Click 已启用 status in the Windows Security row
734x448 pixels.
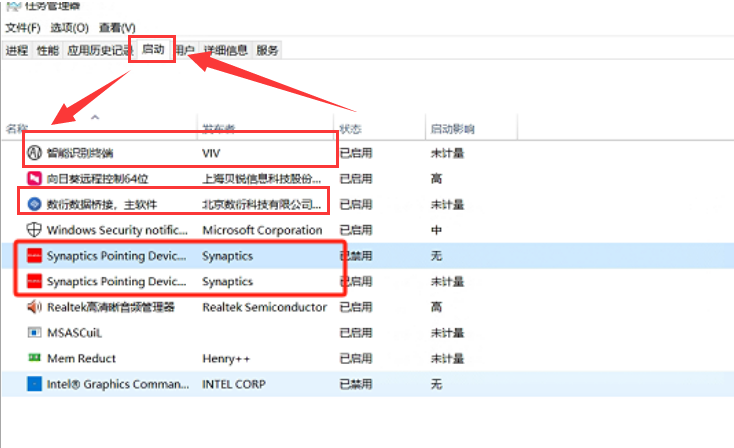coord(356,230)
